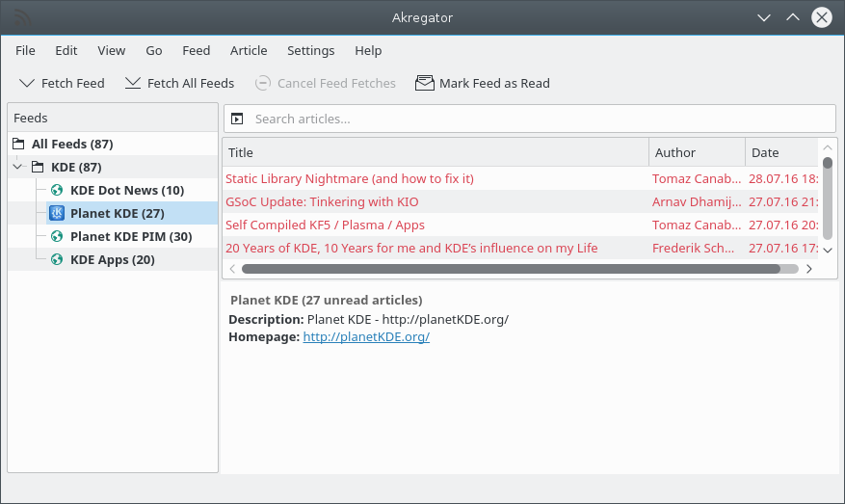Click the search filter icon in search bar
This screenshot has height=504, width=845.
point(238,119)
